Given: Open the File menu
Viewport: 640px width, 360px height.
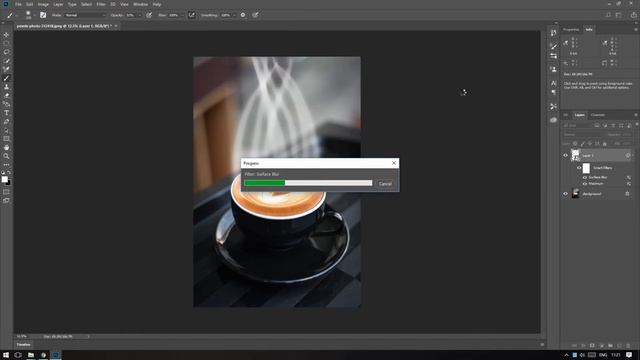Looking at the screenshot, I should 18,4.
